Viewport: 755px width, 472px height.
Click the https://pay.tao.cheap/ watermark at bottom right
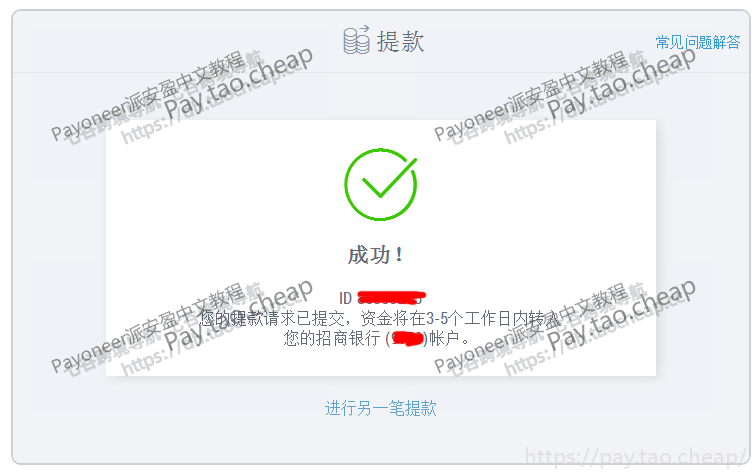[x=636, y=456]
